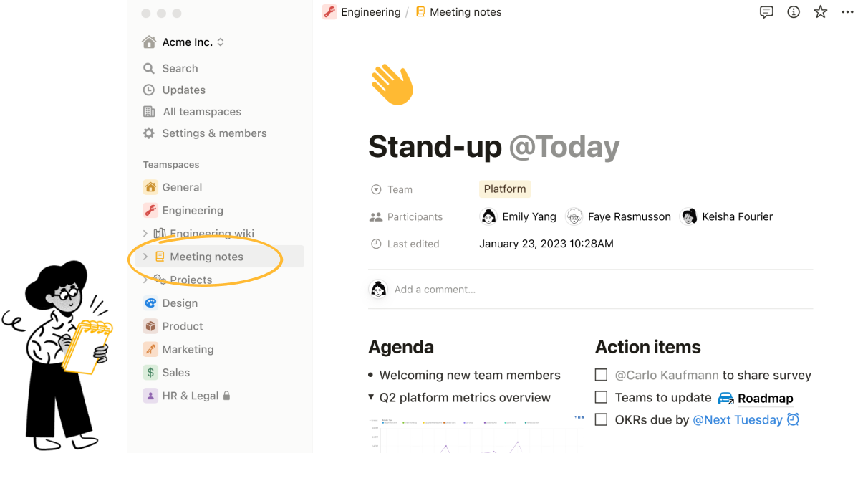Favorite the page with star icon
Screen dimensions: 868x481
(821, 12)
